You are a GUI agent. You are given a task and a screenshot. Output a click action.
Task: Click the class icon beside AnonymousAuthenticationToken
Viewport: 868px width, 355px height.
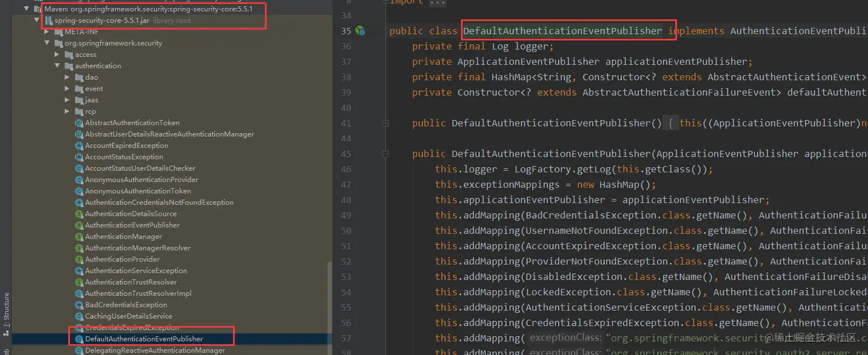coord(80,191)
